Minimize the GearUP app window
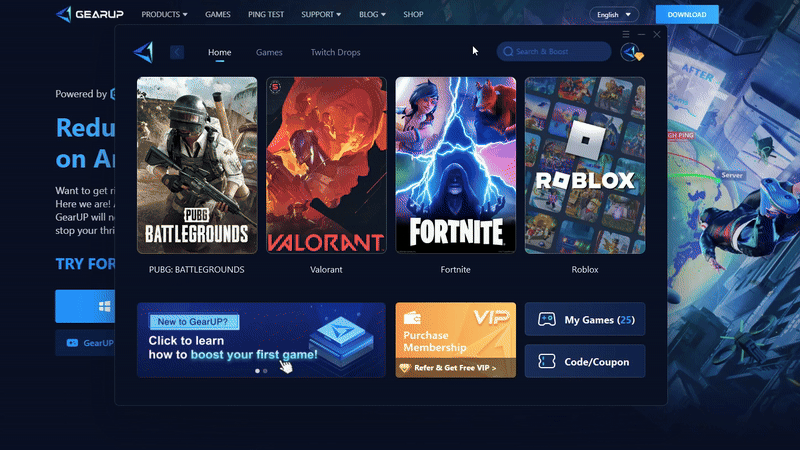This screenshot has width=800, height=450. click(641, 34)
